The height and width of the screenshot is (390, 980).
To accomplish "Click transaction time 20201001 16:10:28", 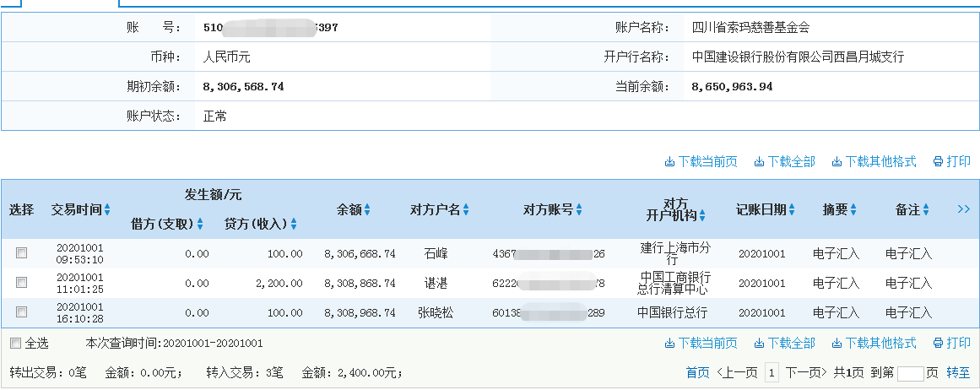I will (x=80, y=312).
